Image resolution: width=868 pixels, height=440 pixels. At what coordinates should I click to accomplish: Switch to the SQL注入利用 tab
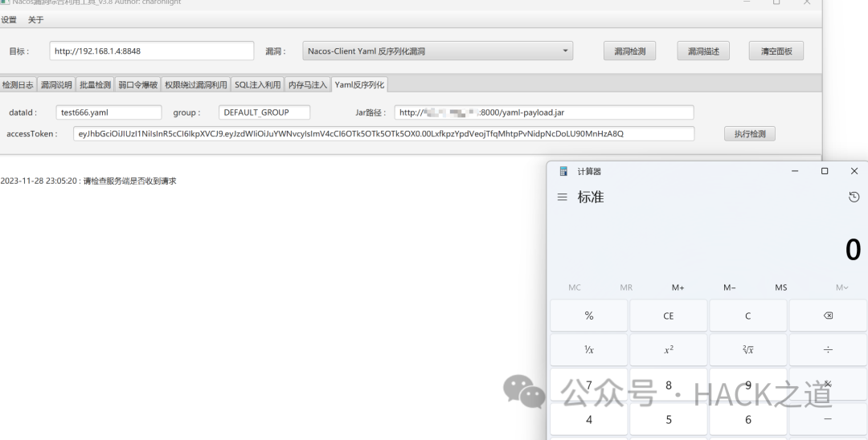pyautogui.click(x=257, y=84)
